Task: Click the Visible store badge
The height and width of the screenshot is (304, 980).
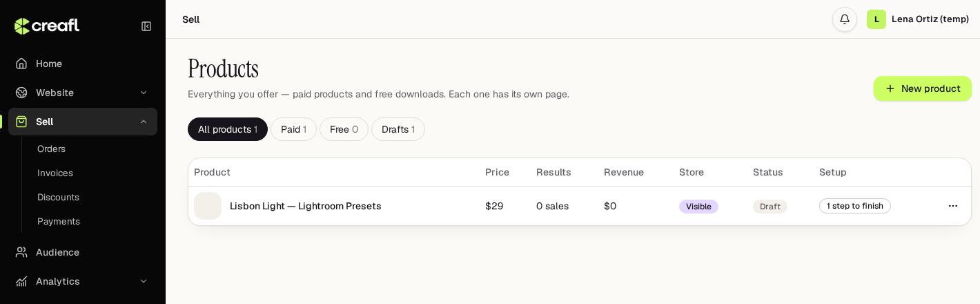Action: [x=698, y=207]
